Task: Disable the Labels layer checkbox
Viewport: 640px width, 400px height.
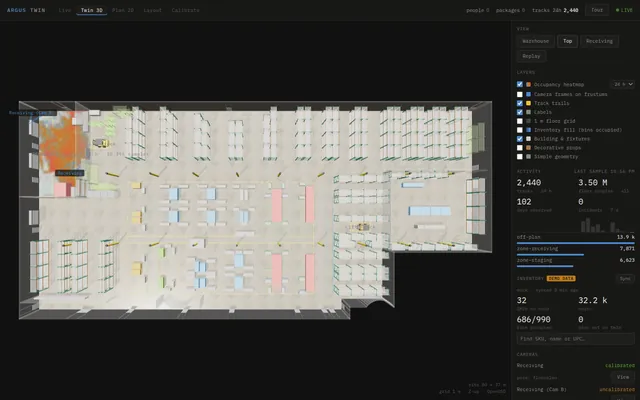Action: 520,112
